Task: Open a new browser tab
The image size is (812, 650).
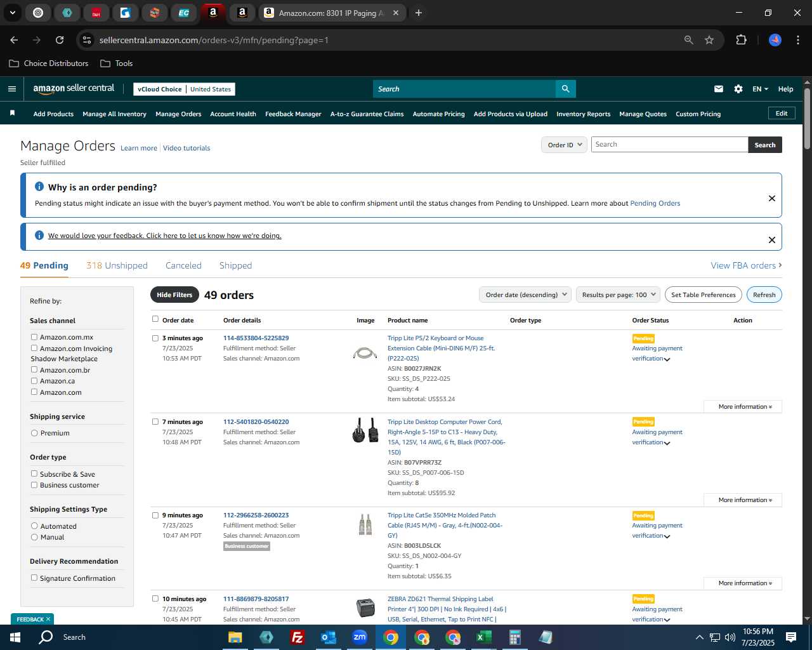Action: [x=418, y=13]
